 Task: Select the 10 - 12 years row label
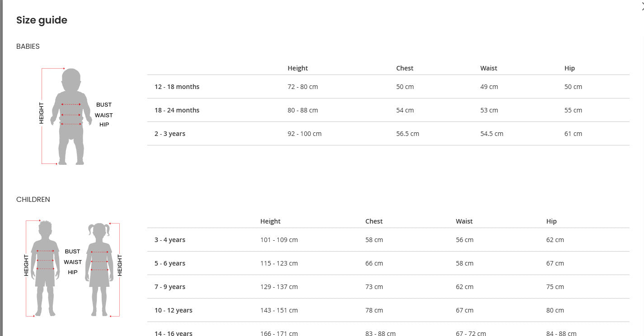[x=174, y=310]
